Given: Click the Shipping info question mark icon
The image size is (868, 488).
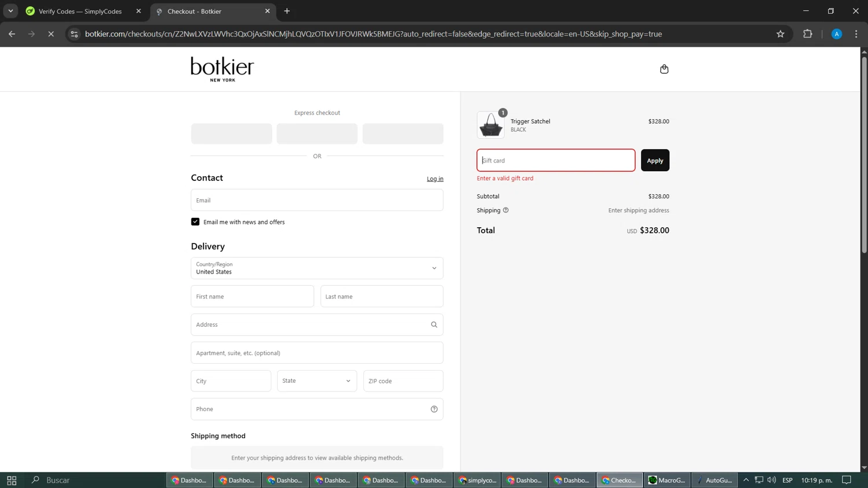Looking at the screenshot, I should click(x=506, y=210).
